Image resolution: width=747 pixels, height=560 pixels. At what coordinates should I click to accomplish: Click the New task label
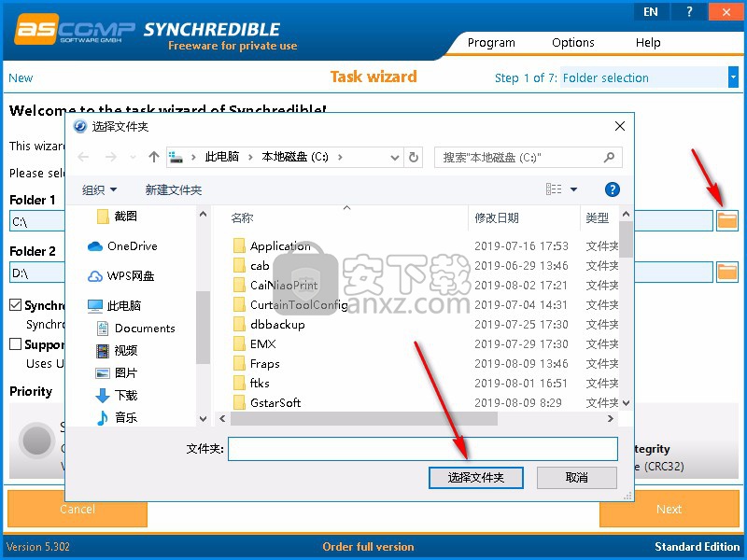[x=21, y=77]
